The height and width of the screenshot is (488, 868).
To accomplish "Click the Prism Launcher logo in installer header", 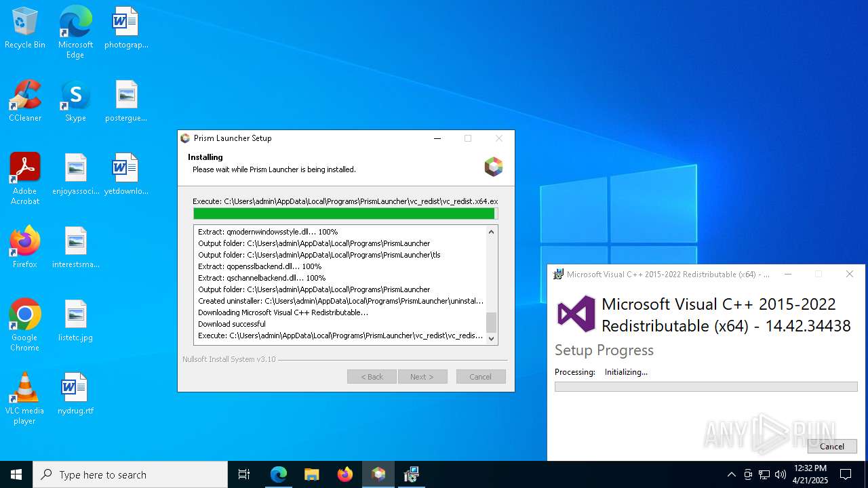I will [494, 167].
